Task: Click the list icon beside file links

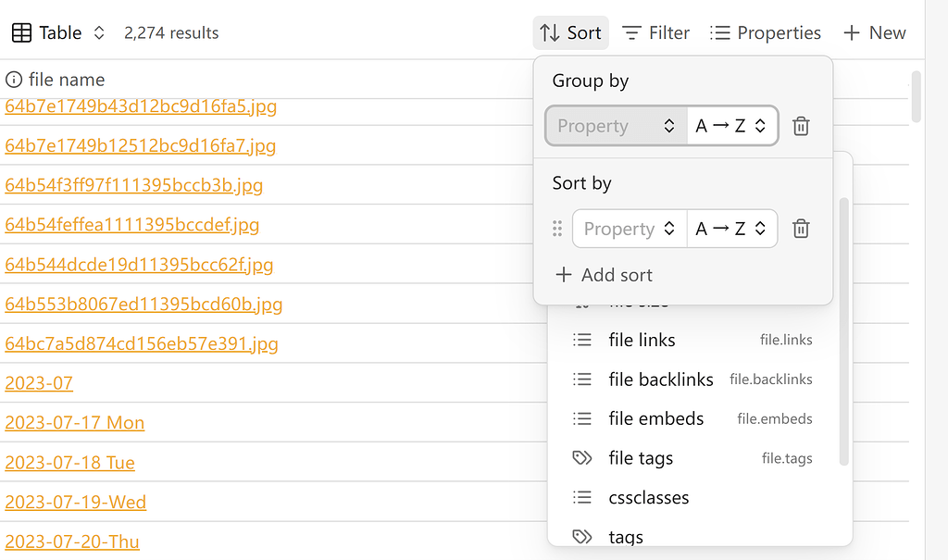Action: click(582, 340)
